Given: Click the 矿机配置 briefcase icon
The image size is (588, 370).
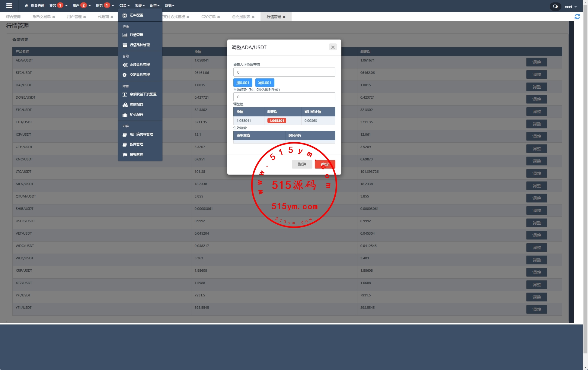Looking at the screenshot, I should [x=125, y=115].
